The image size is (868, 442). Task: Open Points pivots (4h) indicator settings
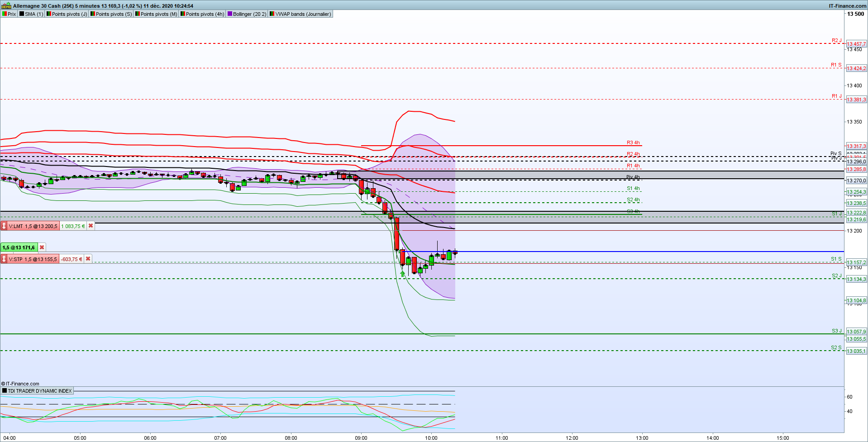click(x=202, y=14)
